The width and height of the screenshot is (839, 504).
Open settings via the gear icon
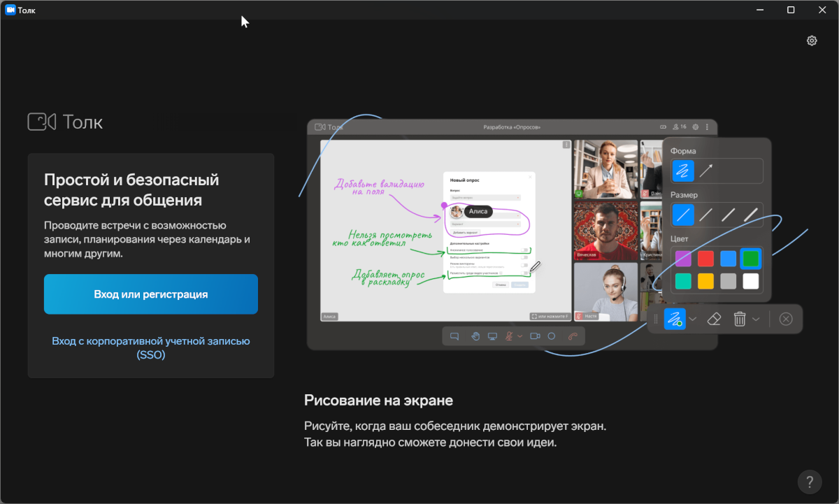(812, 41)
